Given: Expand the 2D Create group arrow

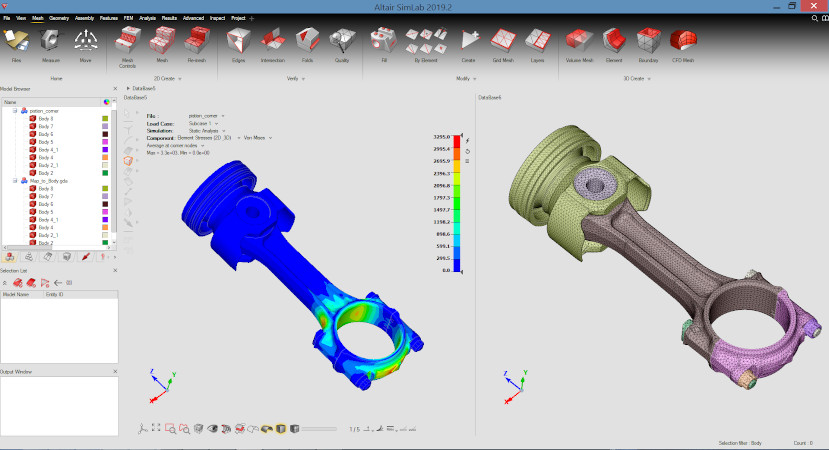Looking at the screenshot, I should click(180, 79).
